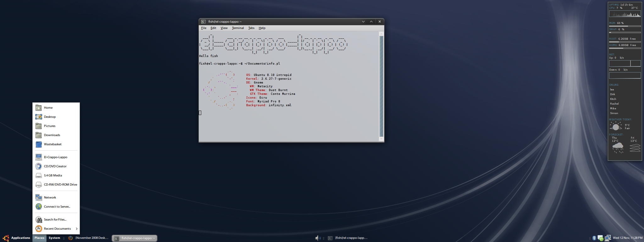Open the Wastebasket entry

[x=53, y=144]
